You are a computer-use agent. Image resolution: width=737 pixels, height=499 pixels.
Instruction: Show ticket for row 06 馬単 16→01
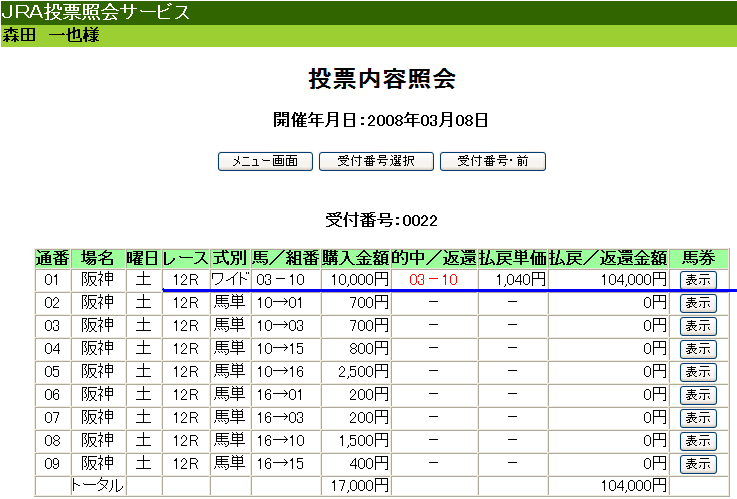pos(698,395)
